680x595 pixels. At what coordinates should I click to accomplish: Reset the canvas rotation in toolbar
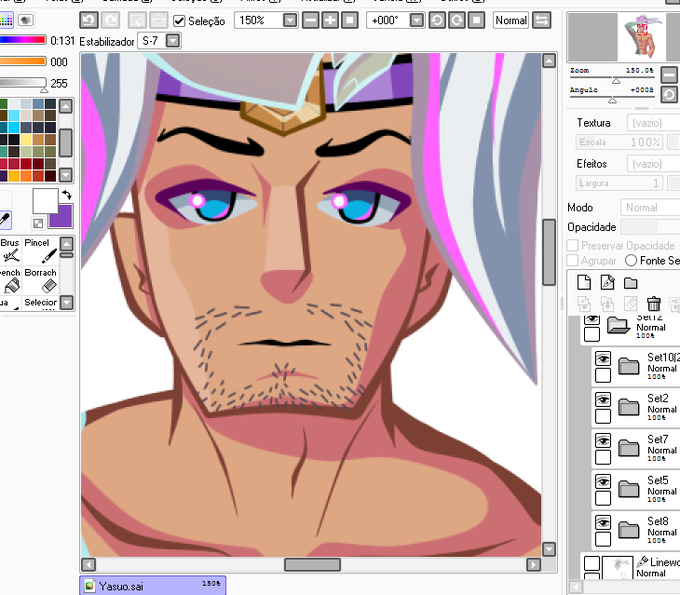[476, 20]
